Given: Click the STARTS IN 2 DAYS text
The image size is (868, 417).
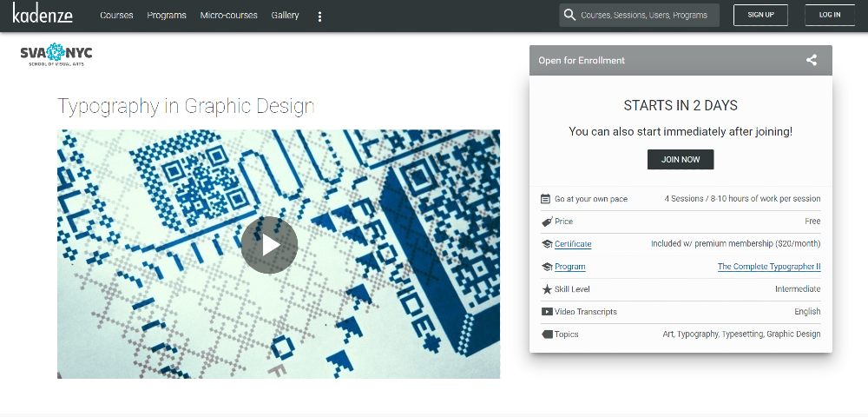Looking at the screenshot, I should (x=681, y=105).
